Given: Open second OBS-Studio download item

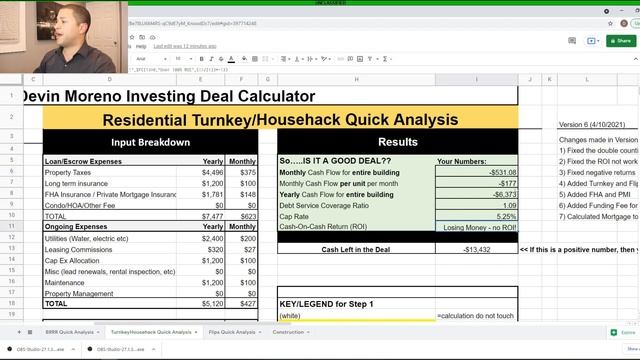Looking at the screenshot, I should [120, 349].
